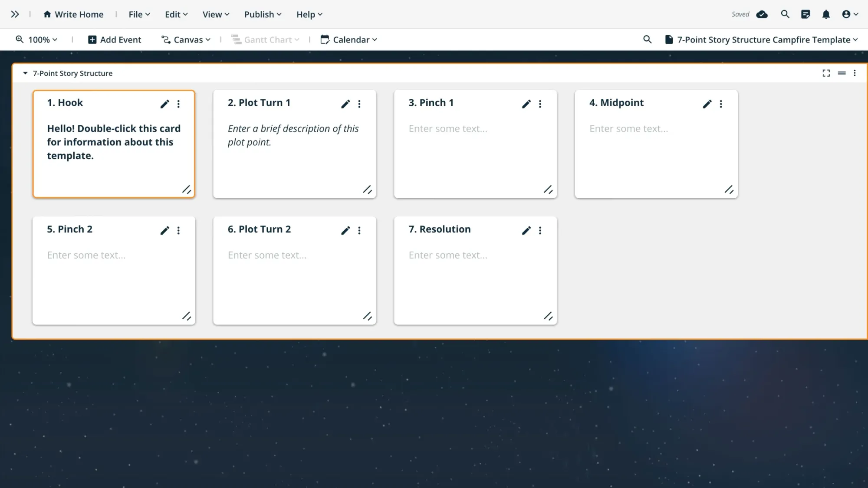Screen dimensions: 868x488
Task: Open options for 6. Plot Turn 2 card
Action: (359, 230)
